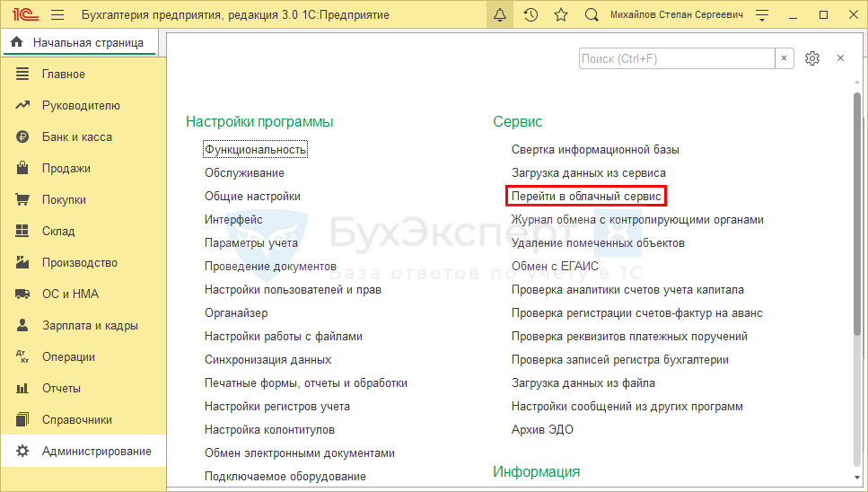Screen dimensions: 868x492
Task: Open Проверка аналитики счетов учета капитала
Action: click(627, 289)
